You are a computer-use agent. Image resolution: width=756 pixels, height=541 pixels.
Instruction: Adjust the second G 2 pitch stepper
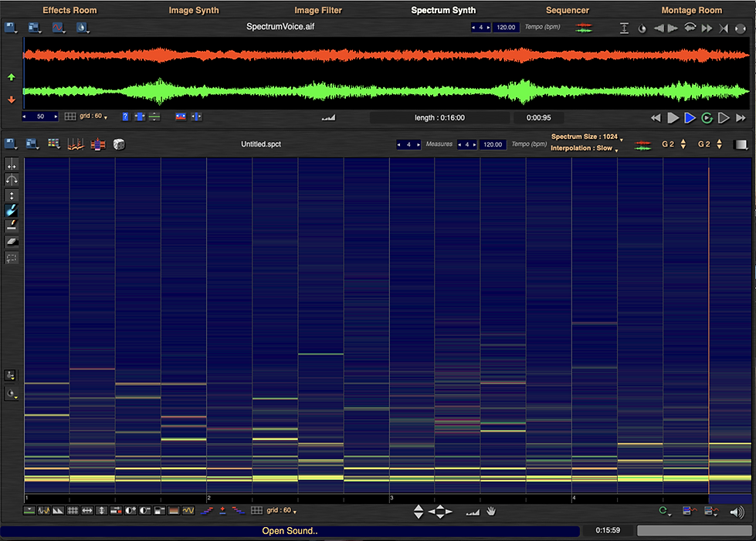719,144
